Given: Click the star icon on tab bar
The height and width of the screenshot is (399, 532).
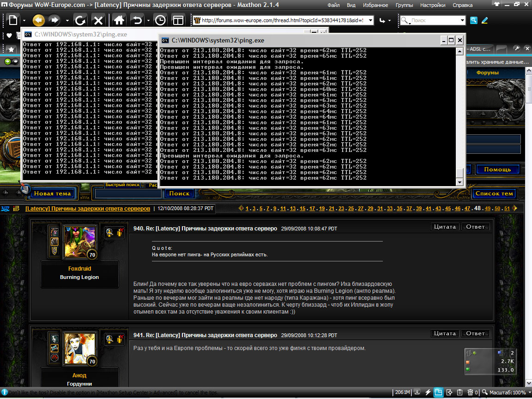Looking at the screenshot, I should 11,49.
